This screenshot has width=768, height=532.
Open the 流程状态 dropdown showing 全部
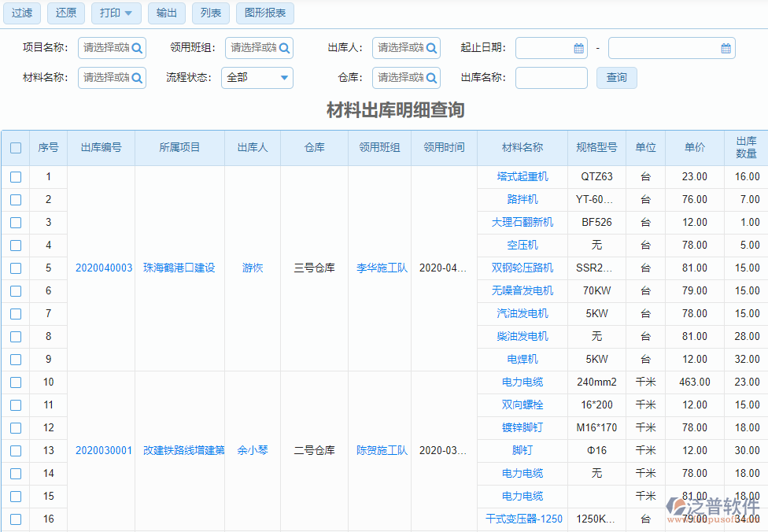point(257,77)
